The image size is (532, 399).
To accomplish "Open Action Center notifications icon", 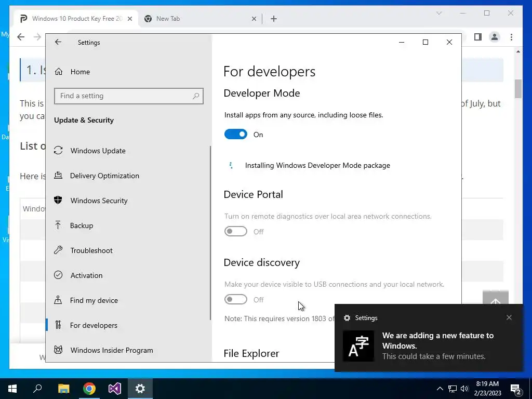I will tap(516, 389).
